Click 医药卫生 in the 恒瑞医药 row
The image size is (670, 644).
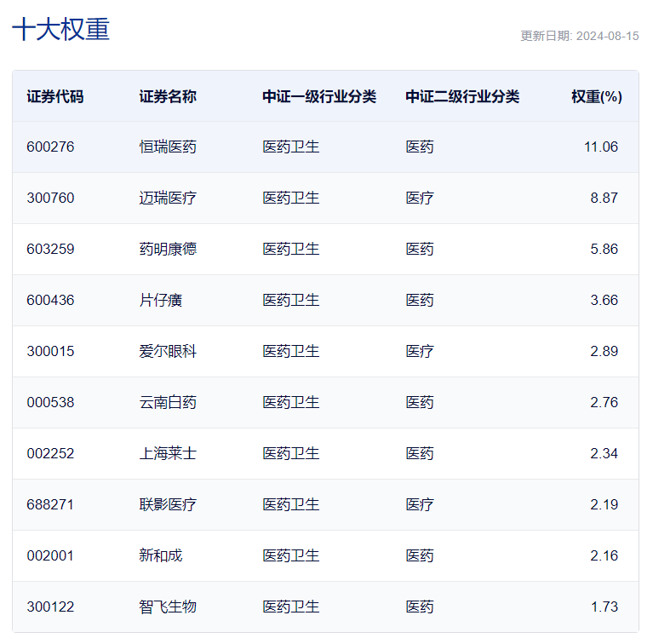[291, 147]
